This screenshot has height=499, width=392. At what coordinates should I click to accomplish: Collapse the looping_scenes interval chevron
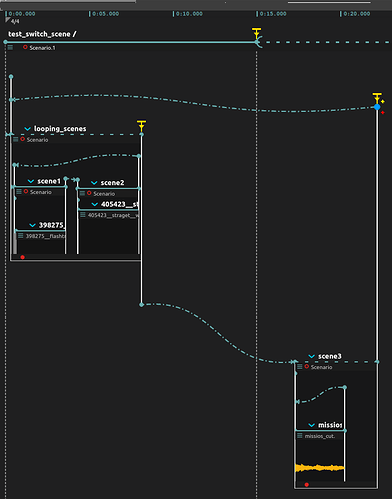click(28, 129)
